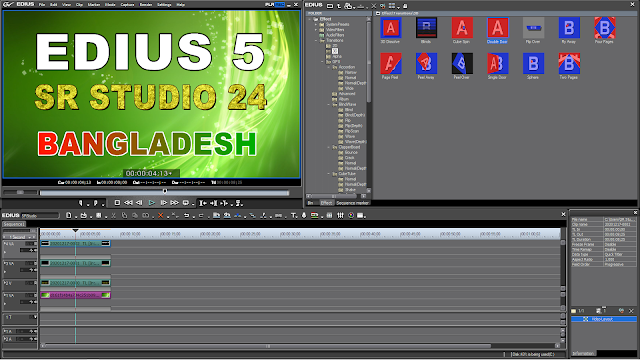This screenshot has width=640, height=360.
Task: Select the Single Door transition
Action: 498,63
